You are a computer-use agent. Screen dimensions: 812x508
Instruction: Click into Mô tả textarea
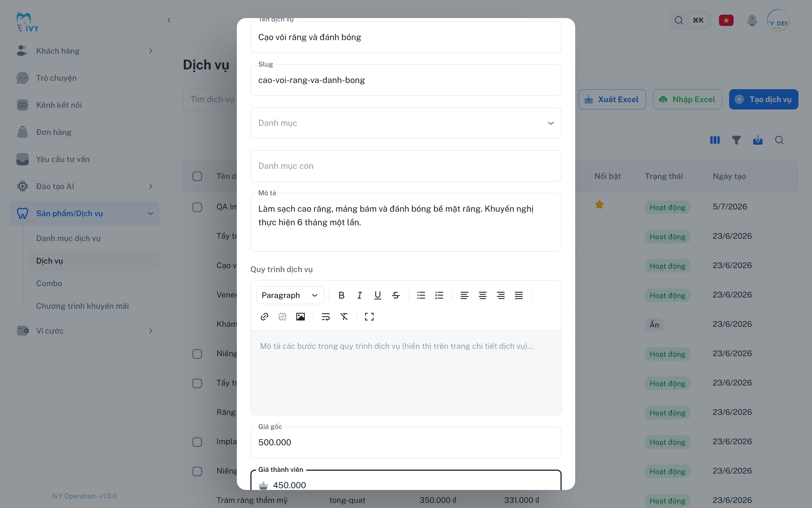pyautogui.click(x=406, y=222)
